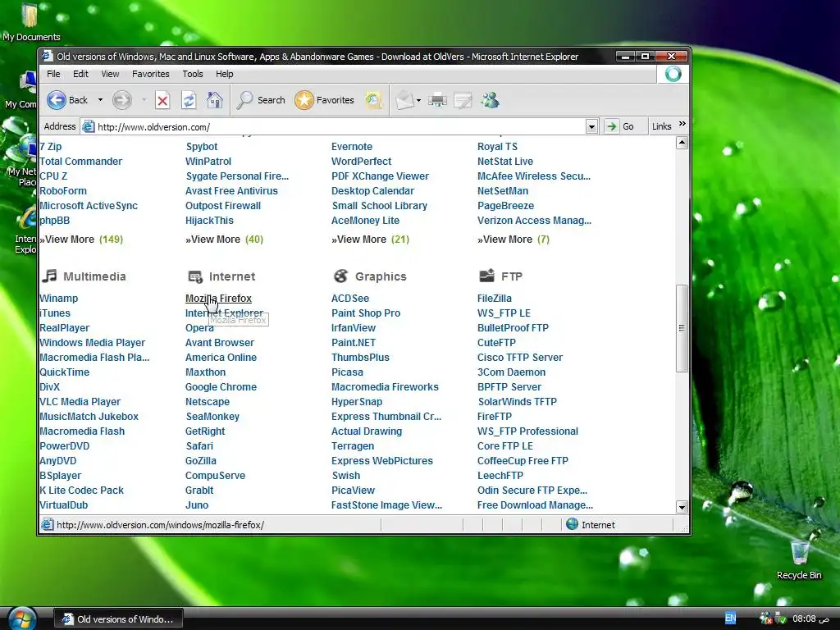Screen dimensions: 840x630
Task: Expand the Links toolbar chevron
Action: coord(682,124)
